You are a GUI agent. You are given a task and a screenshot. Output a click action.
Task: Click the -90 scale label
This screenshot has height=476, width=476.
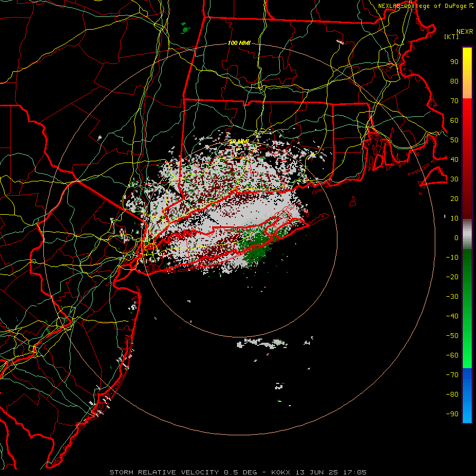point(452,414)
